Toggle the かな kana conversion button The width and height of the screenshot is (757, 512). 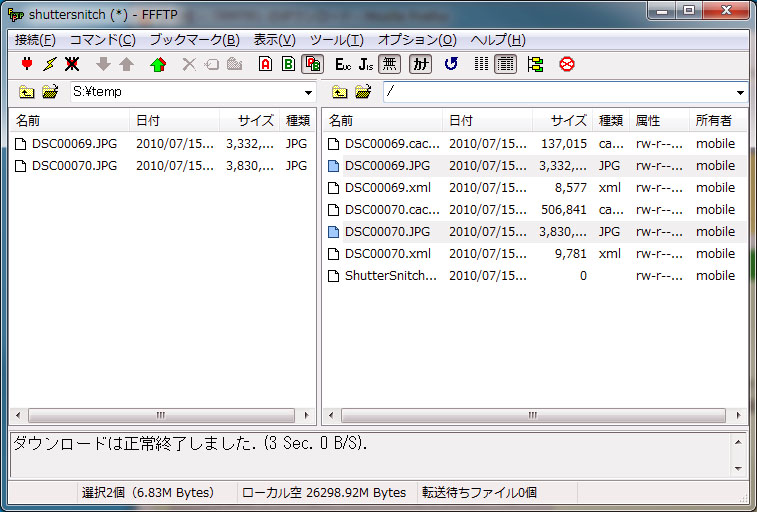tap(421, 64)
